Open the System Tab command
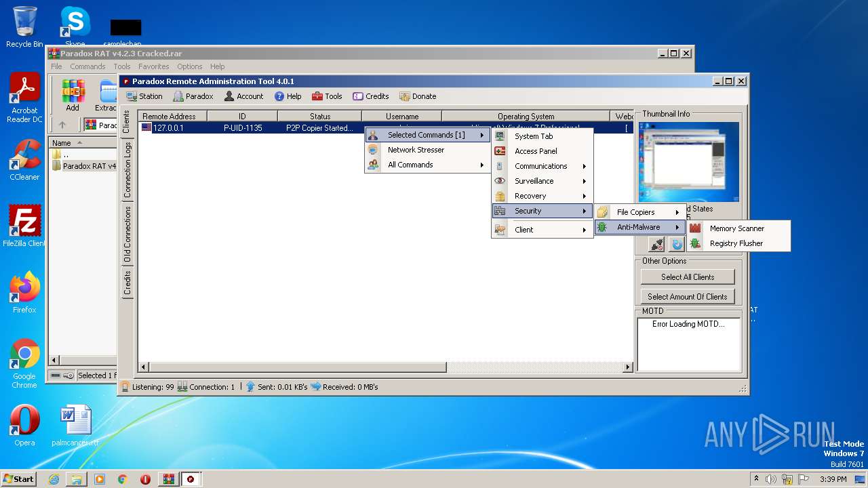 [x=542, y=136]
